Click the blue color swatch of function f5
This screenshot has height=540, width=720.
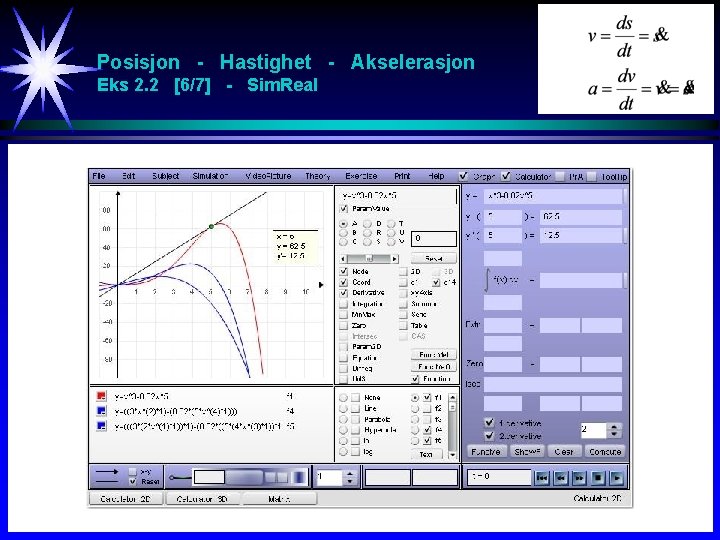click(101, 426)
